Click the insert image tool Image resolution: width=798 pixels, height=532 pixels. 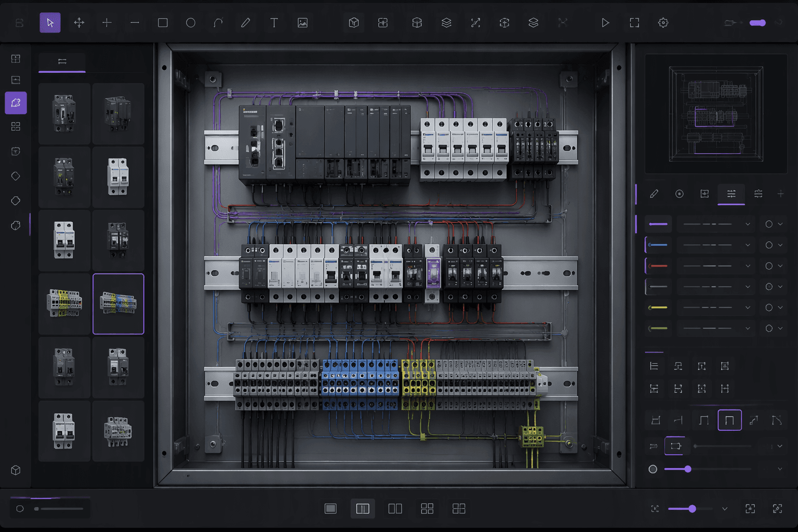pyautogui.click(x=302, y=23)
